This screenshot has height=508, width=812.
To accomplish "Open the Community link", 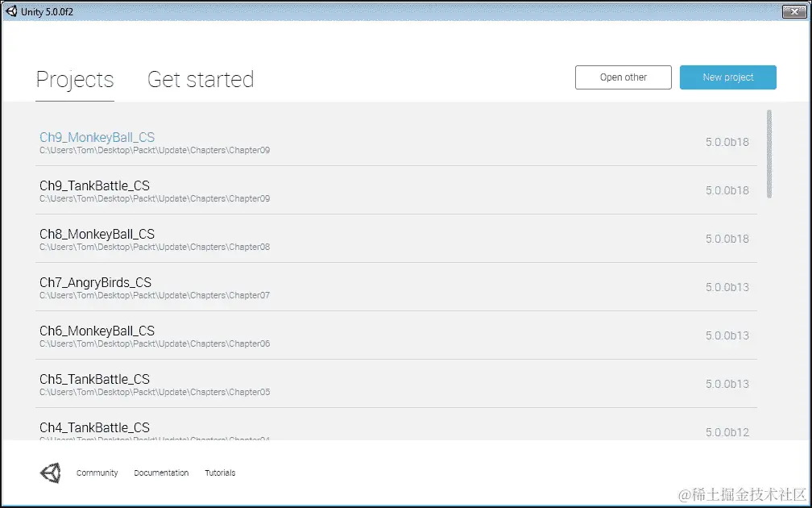I will tap(97, 473).
